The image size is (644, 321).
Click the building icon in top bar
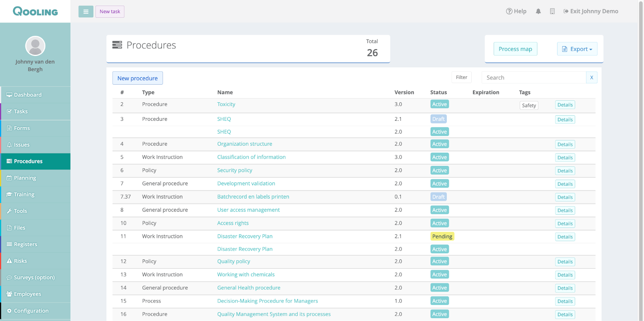(x=552, y=11)
